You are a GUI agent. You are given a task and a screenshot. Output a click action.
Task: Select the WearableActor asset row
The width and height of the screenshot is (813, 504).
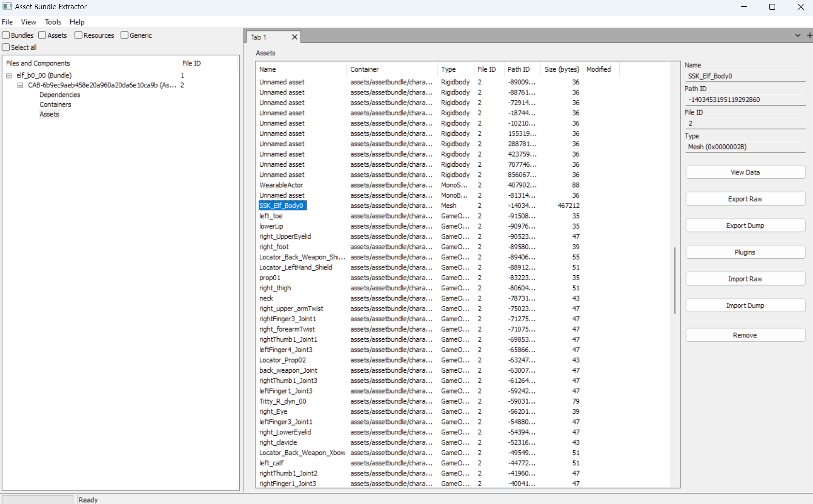281,185
